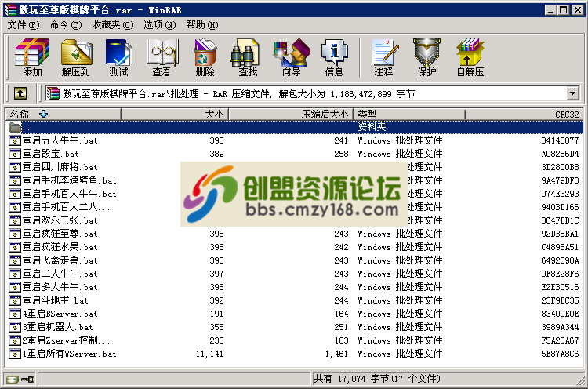Open the 文件(F) menu
The height and width of the screenshot is (389, 588).
coord(24,25)
